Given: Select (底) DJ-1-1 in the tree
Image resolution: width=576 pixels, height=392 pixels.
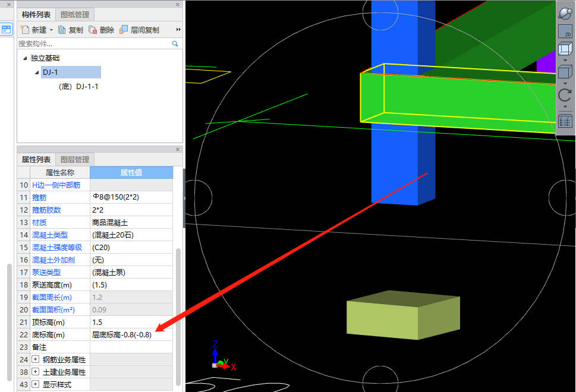Looking at the screenshot, I should coord(78,87).
